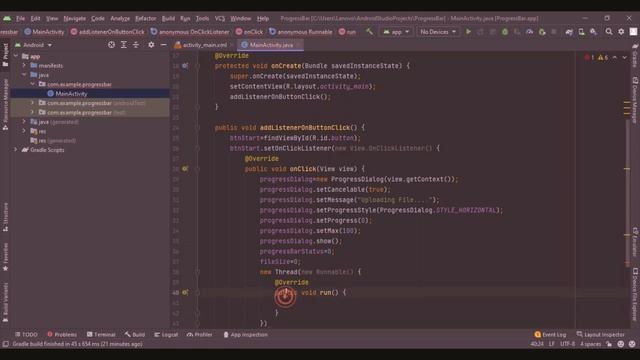The height and width of the screenshot is (360, 640).
Task: Expand the java (generated) folder
Action: point(24,122)
